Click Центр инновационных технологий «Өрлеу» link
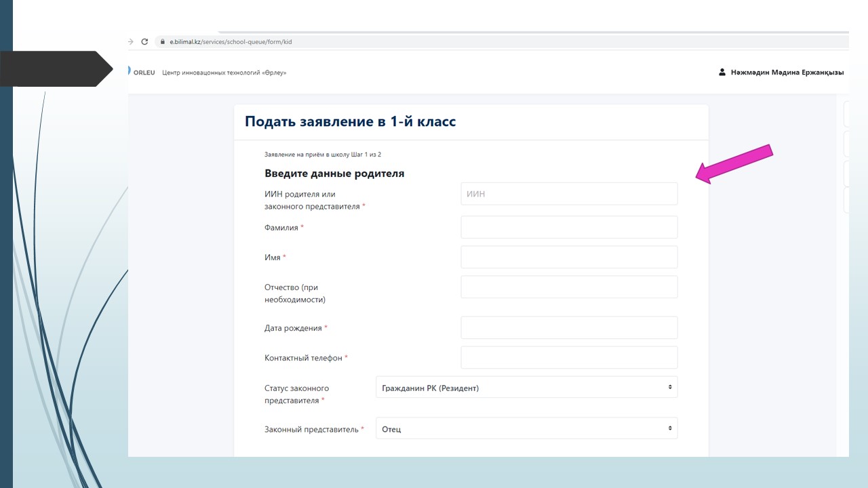The image size is (868, 488). click(x=224, y=73)
